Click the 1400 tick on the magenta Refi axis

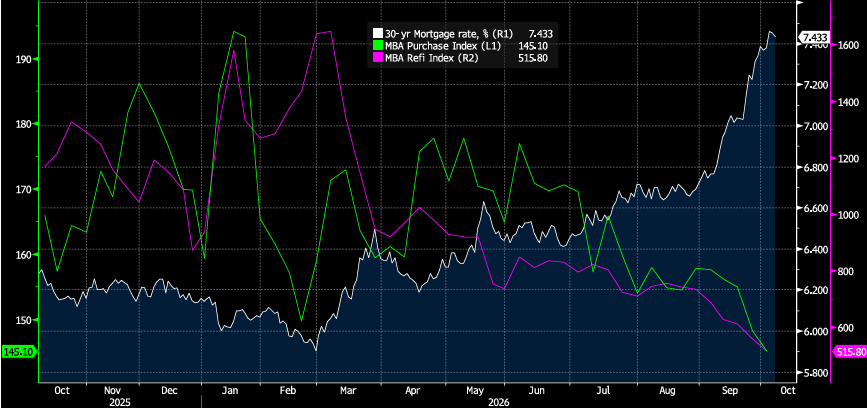click(x=848, y=103)
